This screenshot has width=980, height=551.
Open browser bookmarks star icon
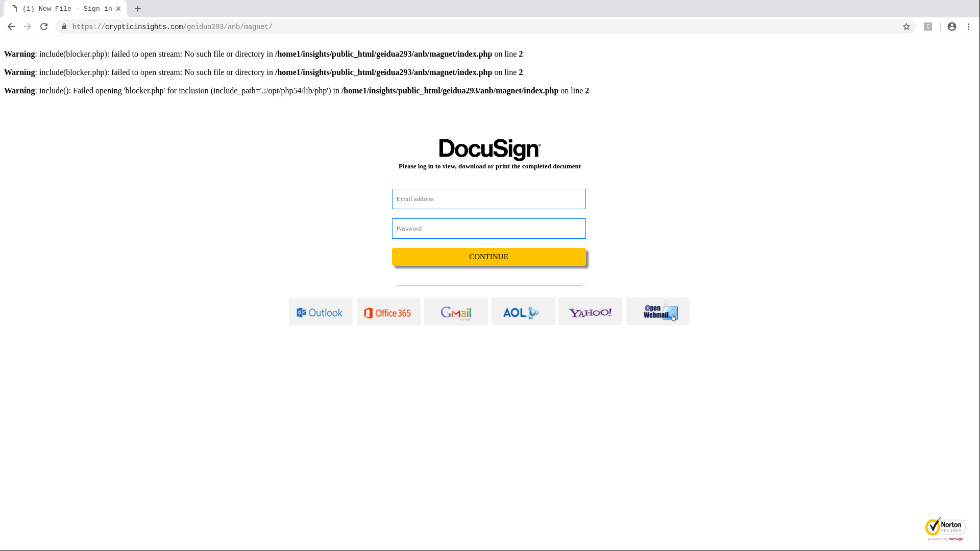tap(906, 26)
